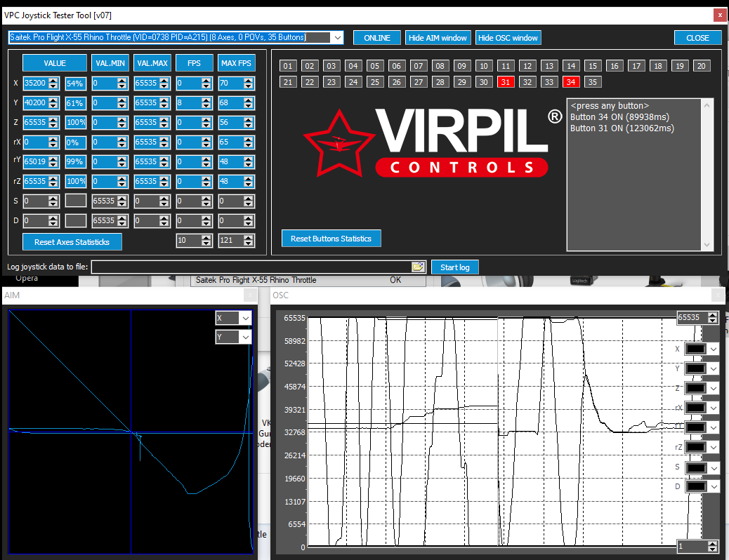This screenshot has height=560, width=729.
Task: Open the OSC Z axis color dropdown arrow
Action: 713,388
